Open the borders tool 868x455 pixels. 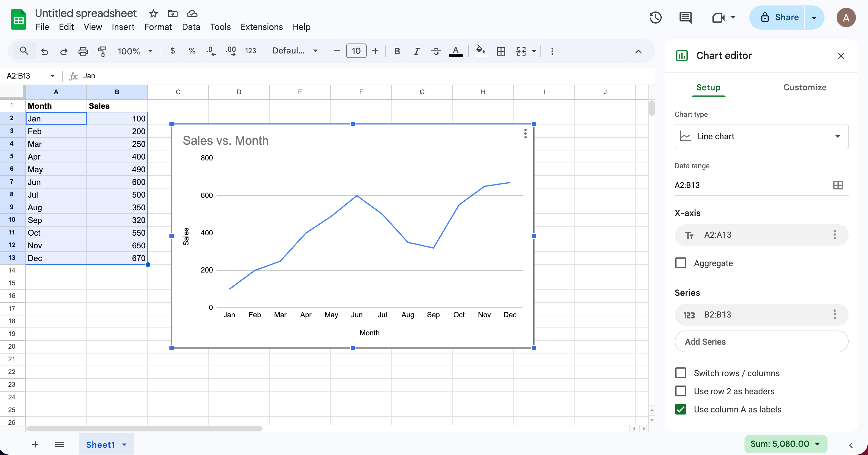click(x=501, y=51)
